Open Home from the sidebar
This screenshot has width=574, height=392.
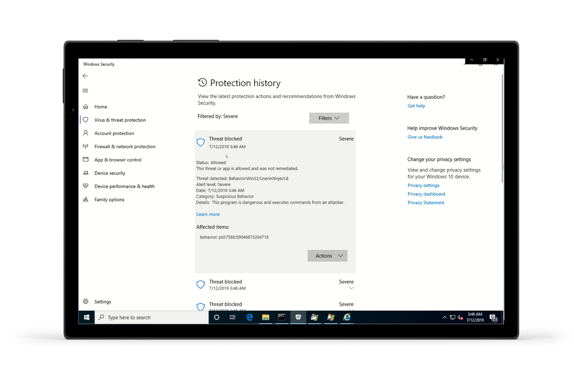[101, 107]
